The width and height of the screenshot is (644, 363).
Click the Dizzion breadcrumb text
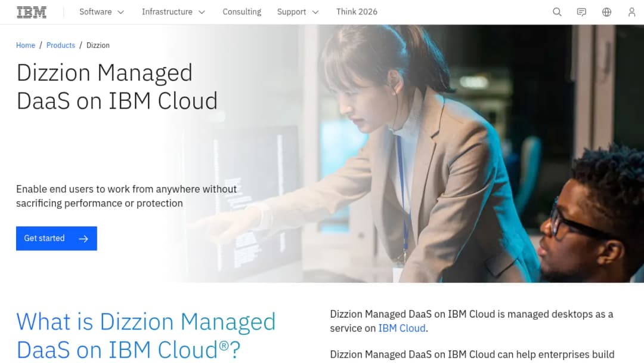tap(98, 45)
